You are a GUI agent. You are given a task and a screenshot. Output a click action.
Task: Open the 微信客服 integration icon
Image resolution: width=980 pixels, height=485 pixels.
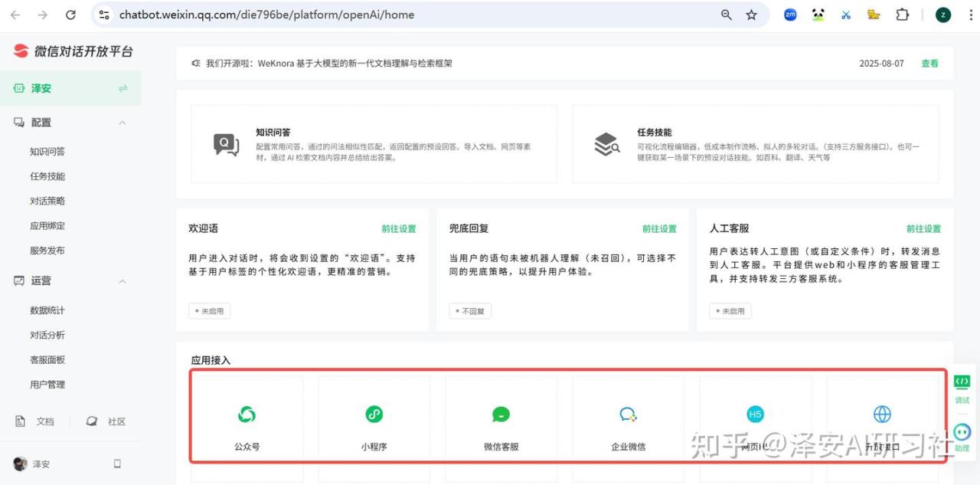[501, 415]
